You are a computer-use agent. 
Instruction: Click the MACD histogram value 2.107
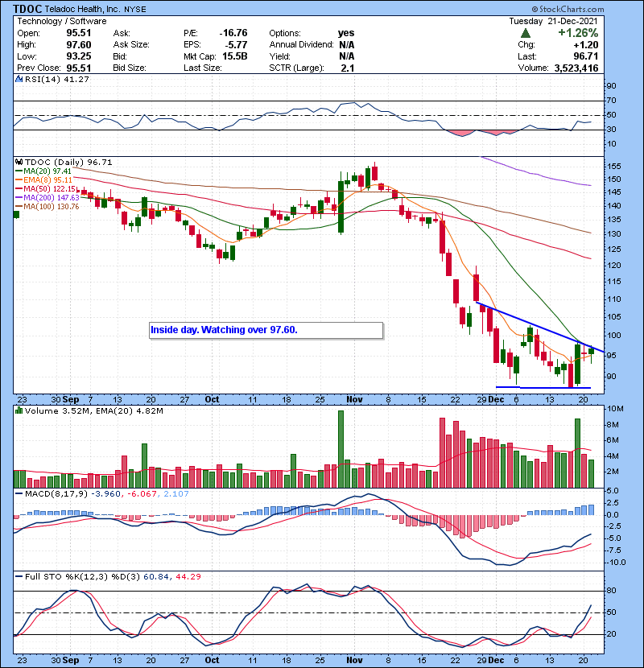pyautogui.click(x=175, y=494)
